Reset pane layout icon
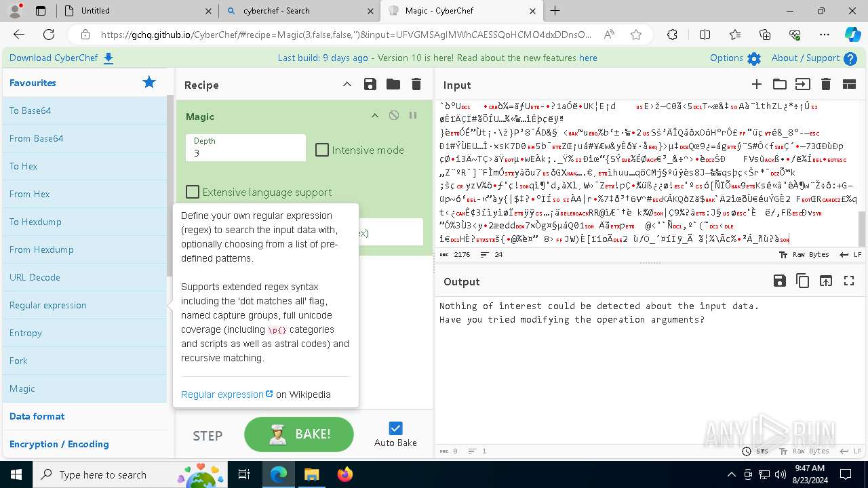Image resolution: width=868 pixels, height=488 pixels. pyautogui.click(x=849, y=84)
